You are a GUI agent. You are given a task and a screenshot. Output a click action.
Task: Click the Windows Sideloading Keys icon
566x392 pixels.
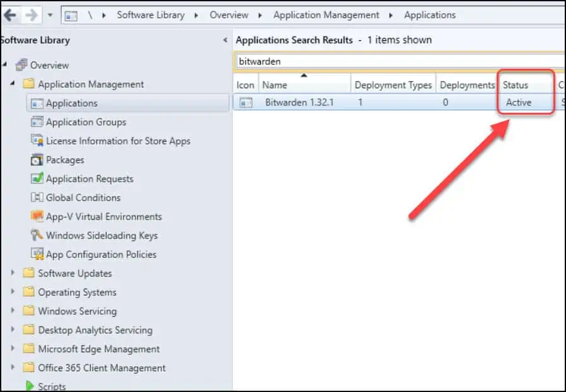coord(37,235)
